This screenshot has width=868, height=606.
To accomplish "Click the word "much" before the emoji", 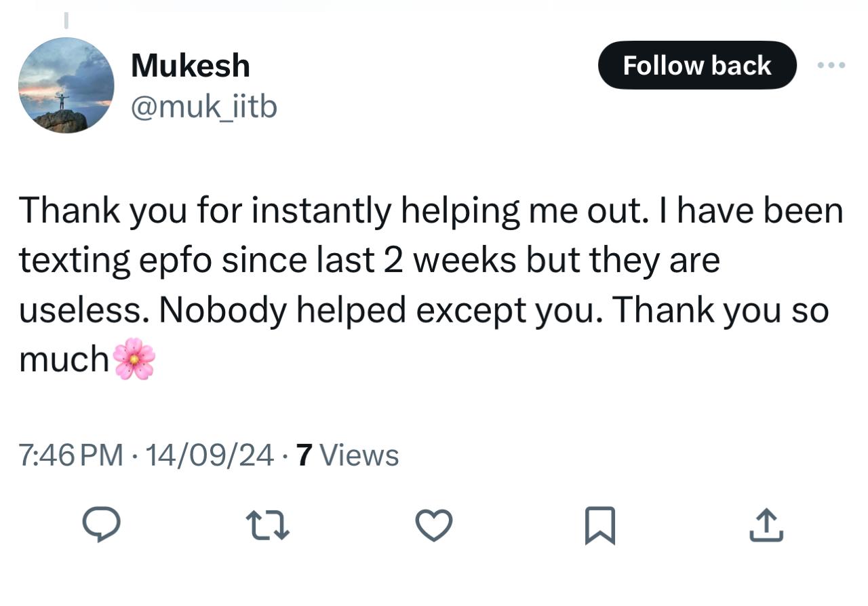I will pyautogui.click(x=64, y=360).
